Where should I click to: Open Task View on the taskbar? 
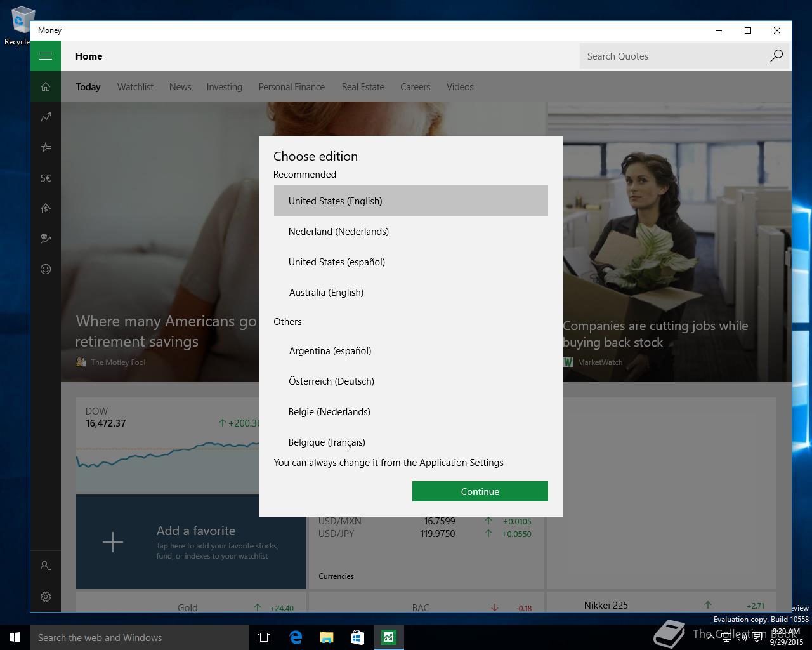pos(264,637)
